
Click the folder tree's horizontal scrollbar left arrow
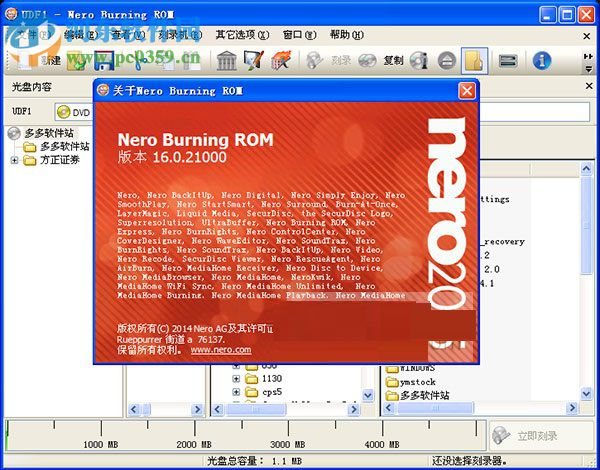pyautogui.click(x=217, y=410)
